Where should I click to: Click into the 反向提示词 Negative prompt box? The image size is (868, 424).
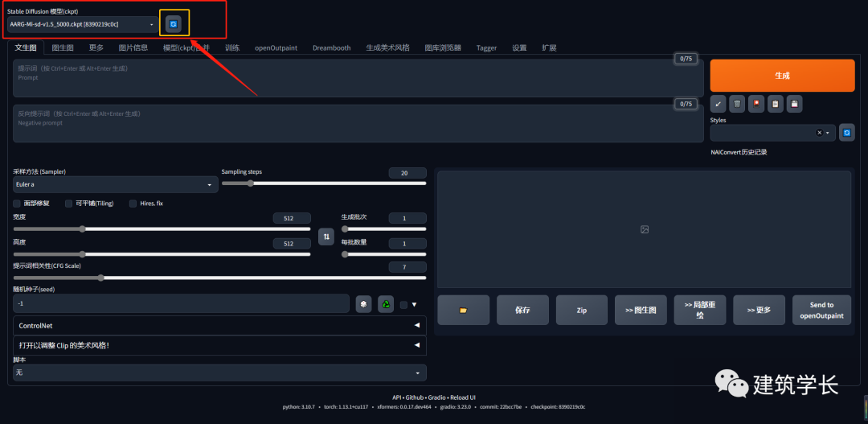pos(358,124)
